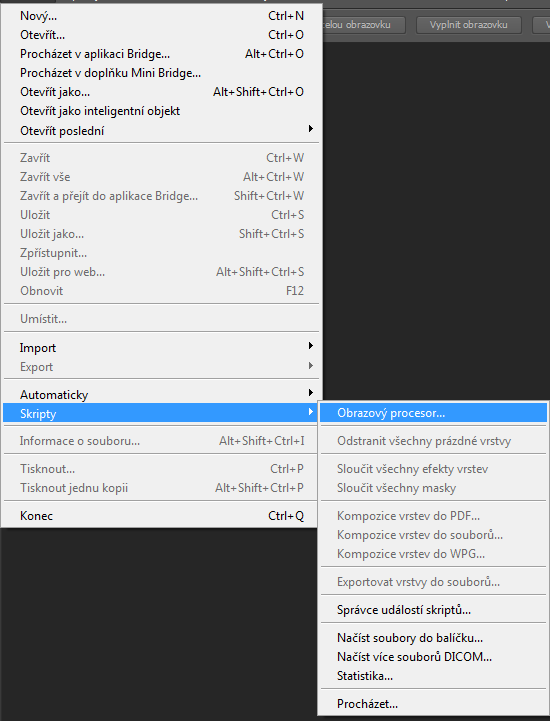Choose Otevřít to open a file
The width and height of the screenshot is (550, 721).
coord(161,35)
